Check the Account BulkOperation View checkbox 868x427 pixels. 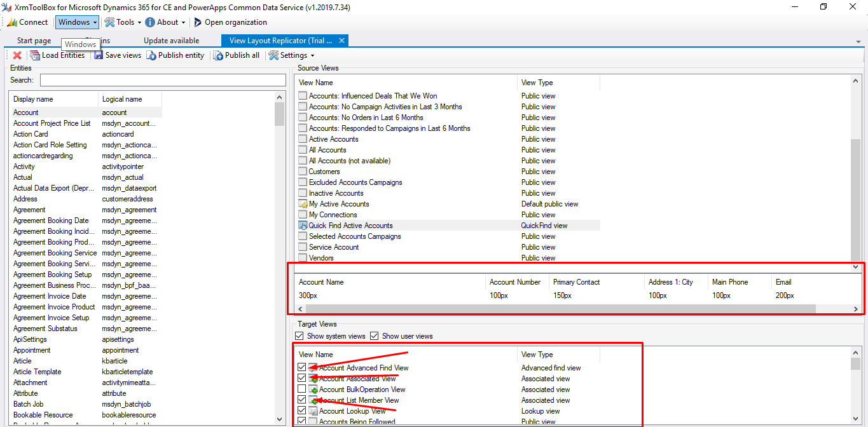click(x=302, y=390)
